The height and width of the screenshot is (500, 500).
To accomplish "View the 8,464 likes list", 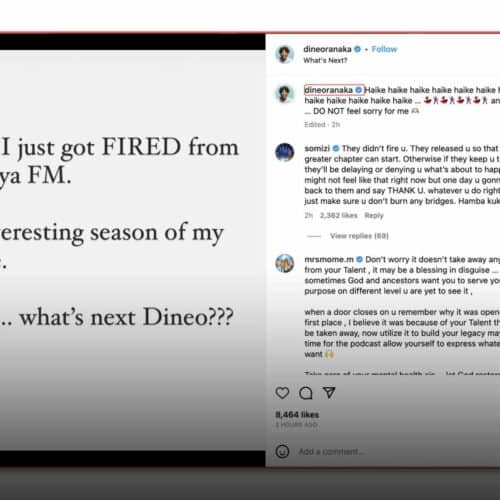I will [297, 415].
